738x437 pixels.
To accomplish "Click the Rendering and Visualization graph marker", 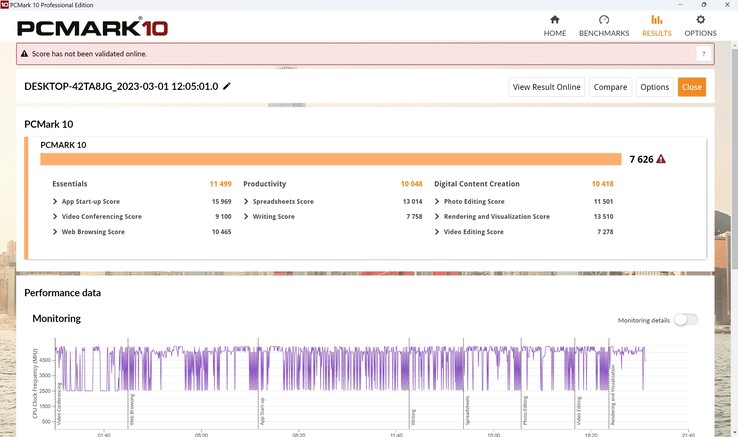I will [613, 395].
